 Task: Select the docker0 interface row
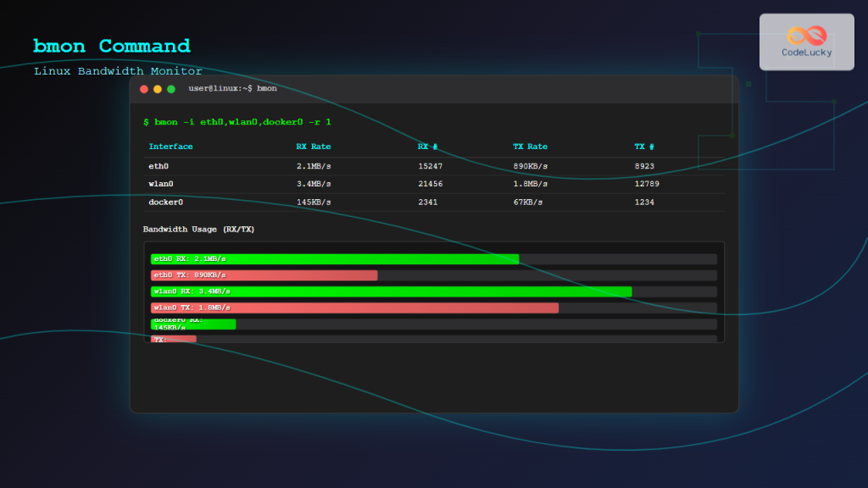339,202
